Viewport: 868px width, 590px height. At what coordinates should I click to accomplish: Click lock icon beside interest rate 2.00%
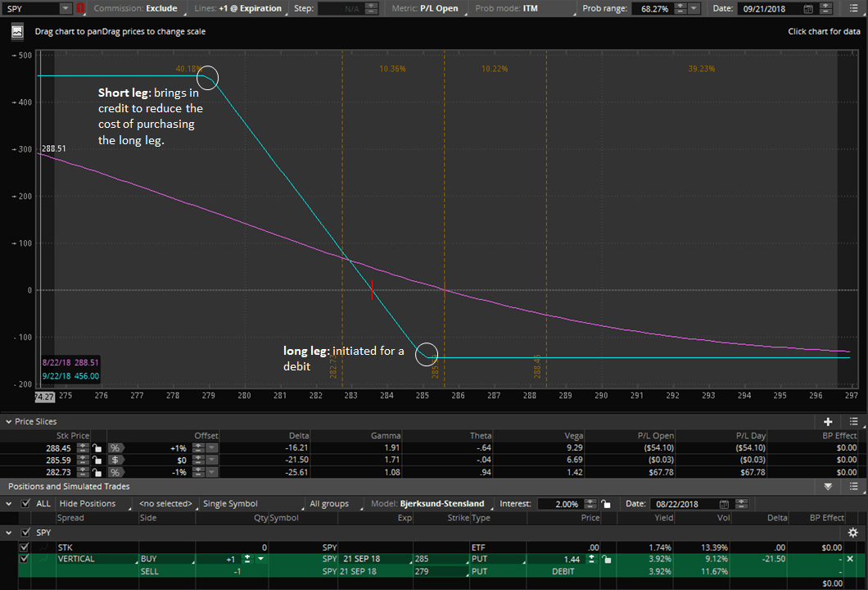pyautogui.click(x=605, y=504)
